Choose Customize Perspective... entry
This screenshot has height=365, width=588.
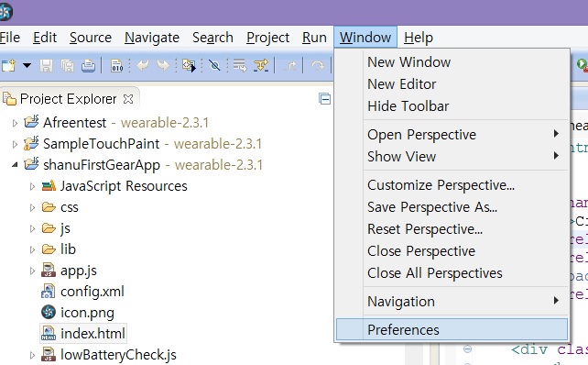(x=452, y=185)
